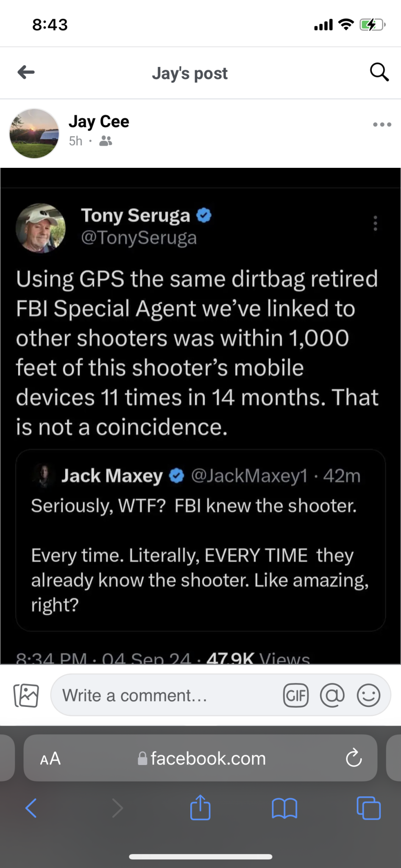
Task: Tap the facebook.com address bar
Action: pos(202,758)
